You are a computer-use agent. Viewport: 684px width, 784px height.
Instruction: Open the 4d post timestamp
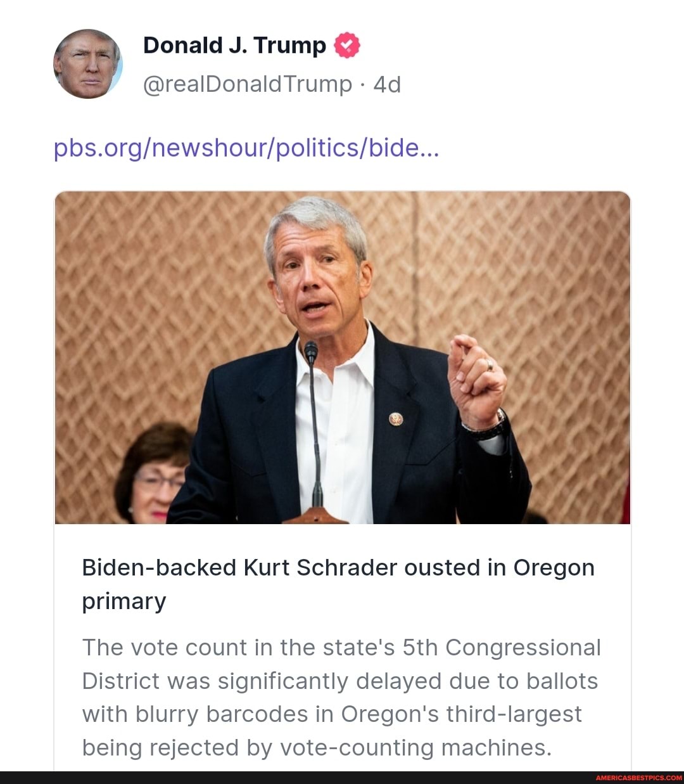[x=387, y=84]
